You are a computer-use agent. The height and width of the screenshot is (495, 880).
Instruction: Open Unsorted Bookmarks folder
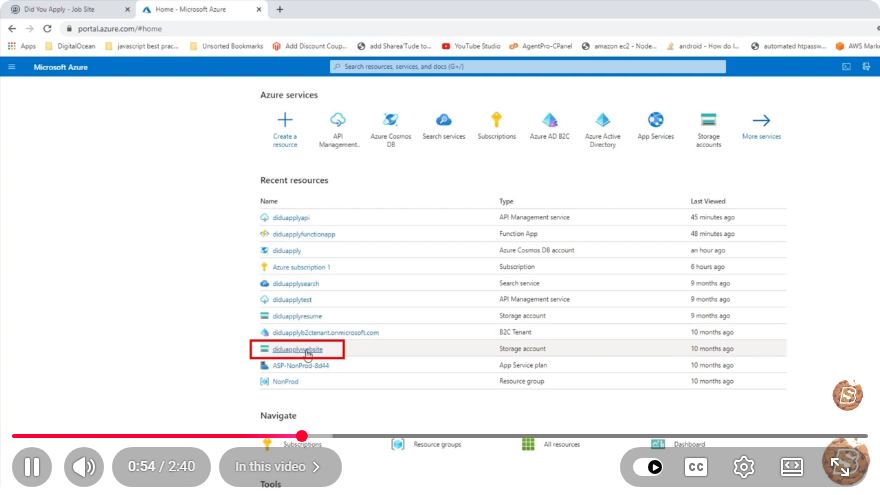[x=226, y=46]
